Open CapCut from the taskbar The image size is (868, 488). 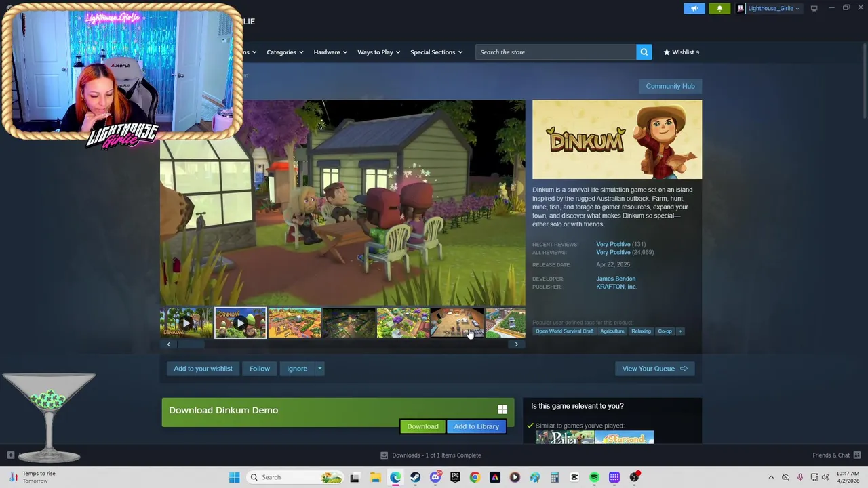(x=574, y=477)
